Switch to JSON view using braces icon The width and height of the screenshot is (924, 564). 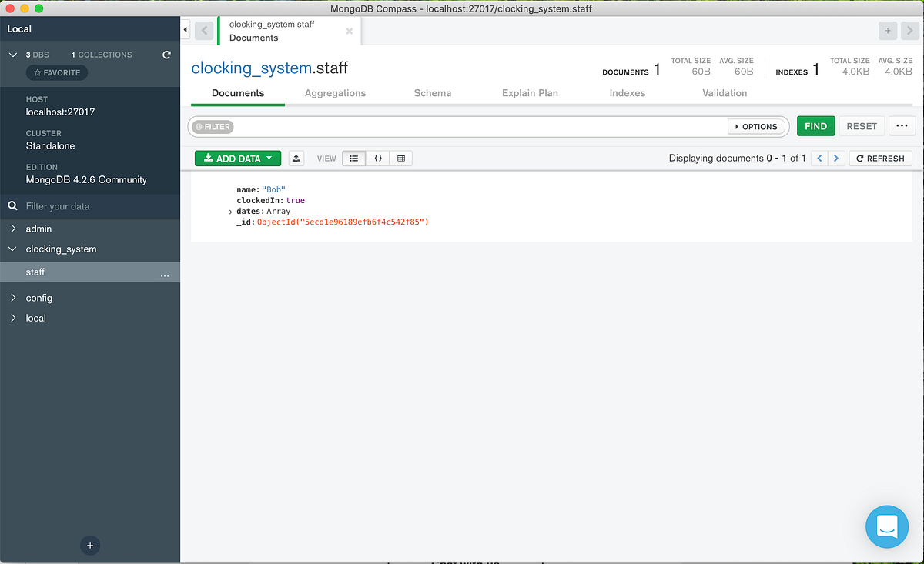coord(378,158)
